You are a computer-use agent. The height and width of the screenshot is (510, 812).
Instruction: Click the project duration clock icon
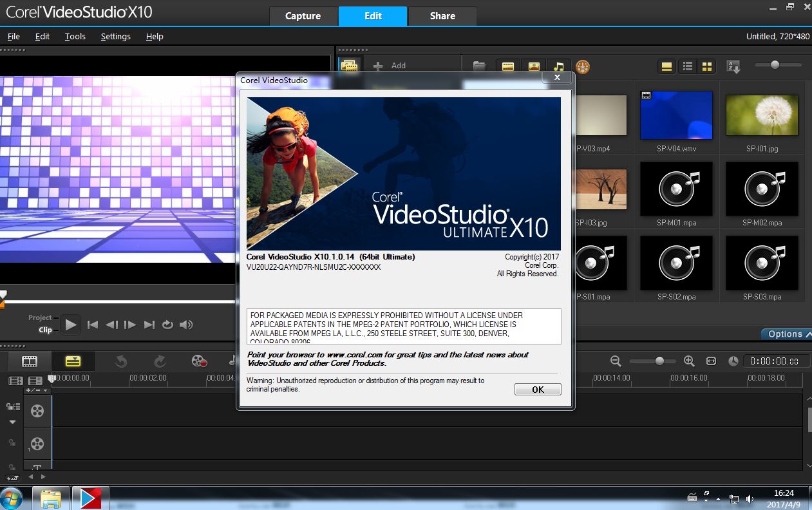pos(733,361)
